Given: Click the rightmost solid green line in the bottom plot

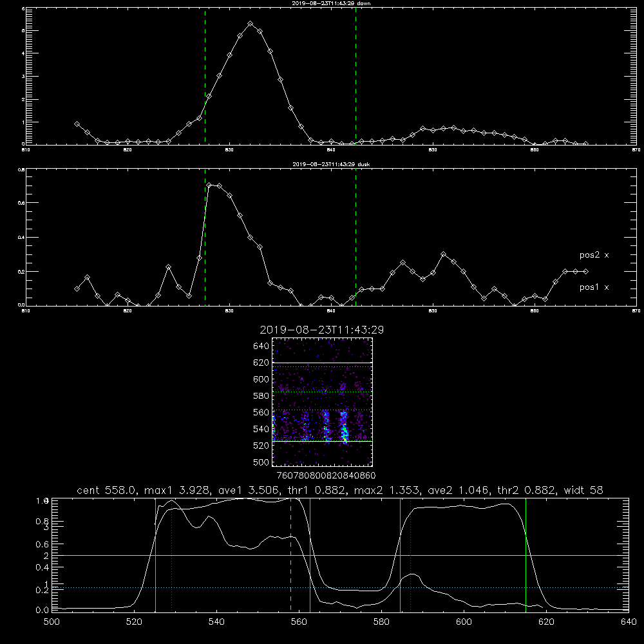Looking at the screenshot, I should tap(526, 555).
